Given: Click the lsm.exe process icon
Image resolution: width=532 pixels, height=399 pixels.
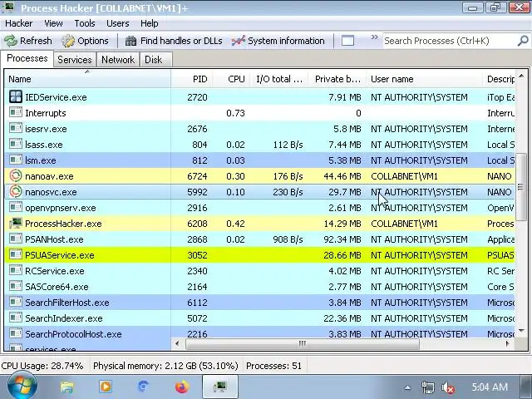Looking at the screenshot, I should (x=16, y=160).
